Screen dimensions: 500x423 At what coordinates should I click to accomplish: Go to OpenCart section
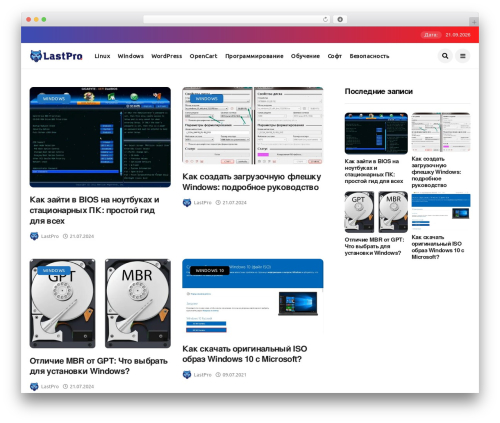pyautogui.click(x=203, y=56)
